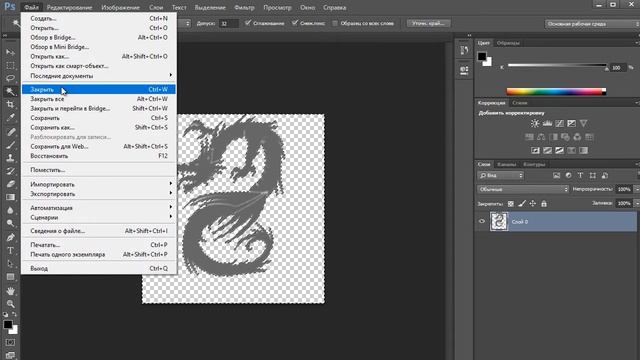Select the Eyedropper tool
Image resolution: width=640 pixels, height=360 pixels.
coord(10,118)
